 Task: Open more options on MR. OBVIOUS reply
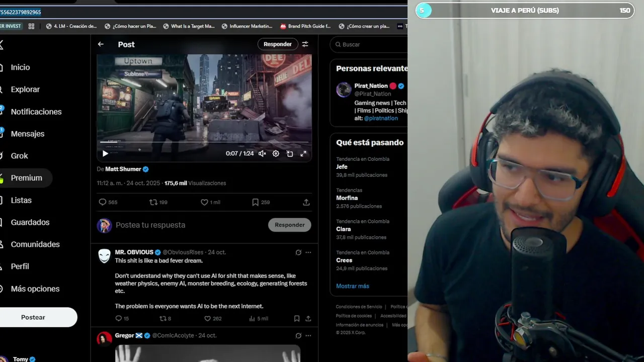[x=308, y=252]
